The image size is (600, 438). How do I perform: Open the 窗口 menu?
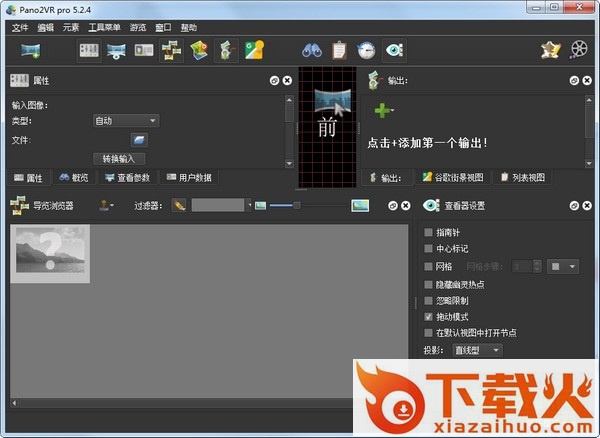[x=163, y=28]
